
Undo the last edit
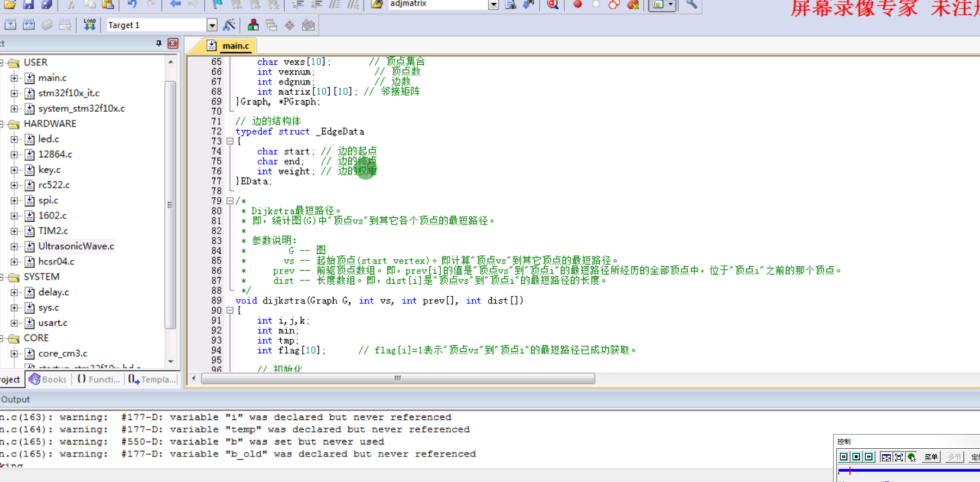point(132,4)
